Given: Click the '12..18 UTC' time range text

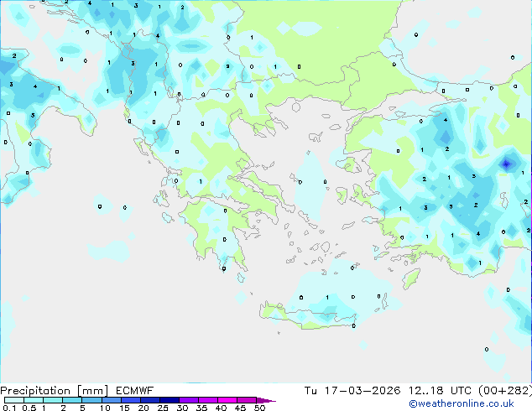Looking at the screenshot, I should point(440,391).
